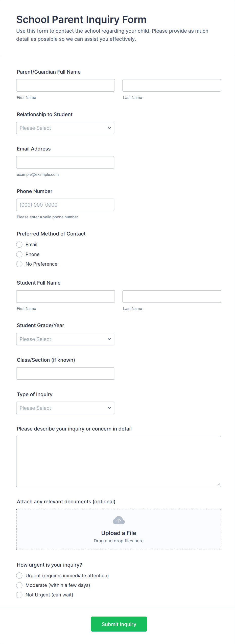Mark inquiry as Urgent
The image size is (235, 644).
pos(19,575)
